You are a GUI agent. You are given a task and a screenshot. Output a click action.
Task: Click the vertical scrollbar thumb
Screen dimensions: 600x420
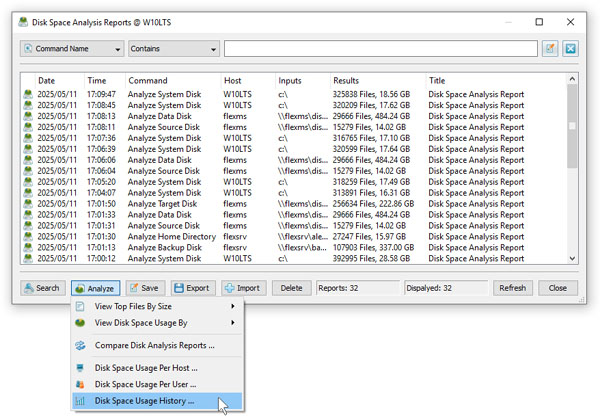572,126
